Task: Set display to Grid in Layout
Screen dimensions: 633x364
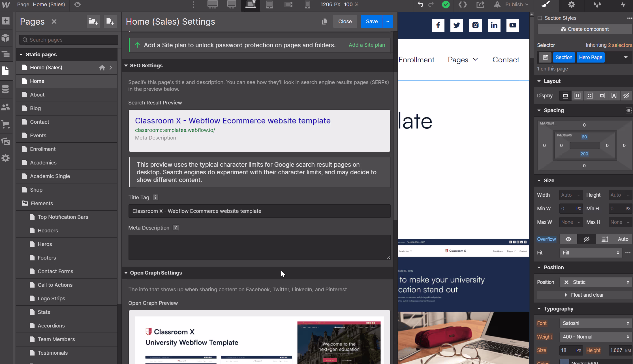Action: pyautogui.click(x=590, y=95)
